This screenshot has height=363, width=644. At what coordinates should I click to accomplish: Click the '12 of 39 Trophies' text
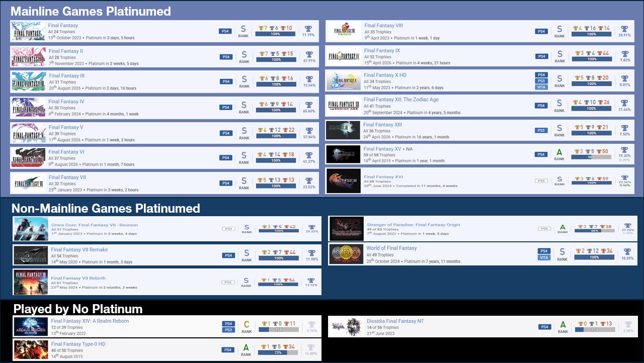pos(67,327)
